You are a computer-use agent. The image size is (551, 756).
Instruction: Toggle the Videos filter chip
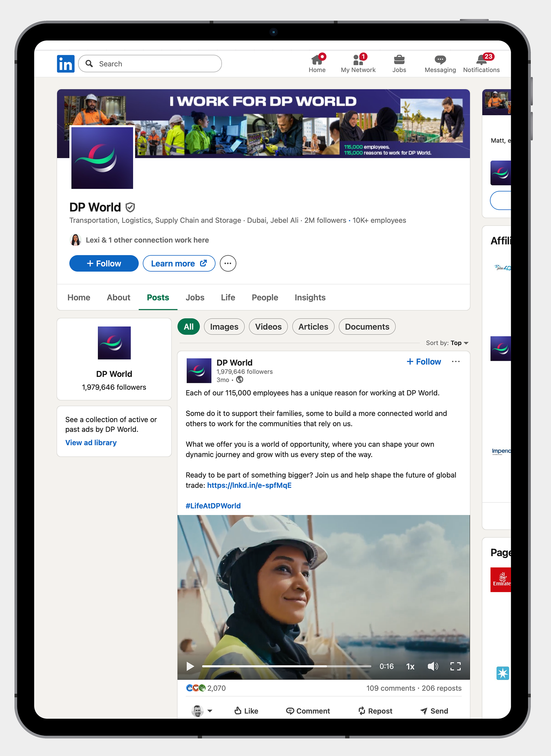point(268,326)
